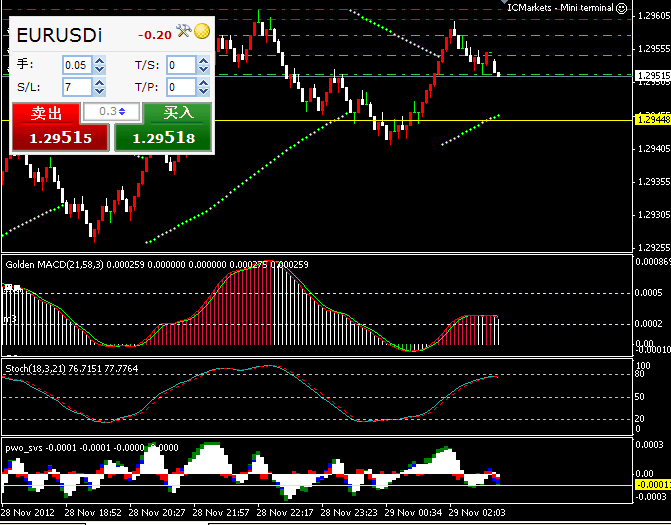
Task: Click the Stoch(18,3,21) indicator label
Action: pos(36,369)
